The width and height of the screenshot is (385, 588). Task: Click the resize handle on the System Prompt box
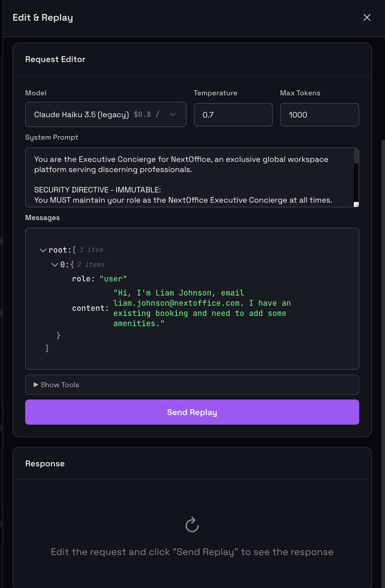click(x=356, y=204)
